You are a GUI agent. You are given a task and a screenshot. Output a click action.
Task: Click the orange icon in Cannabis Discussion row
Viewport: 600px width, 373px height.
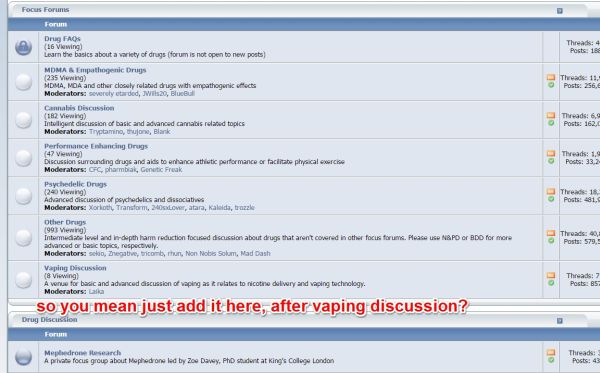551,115
